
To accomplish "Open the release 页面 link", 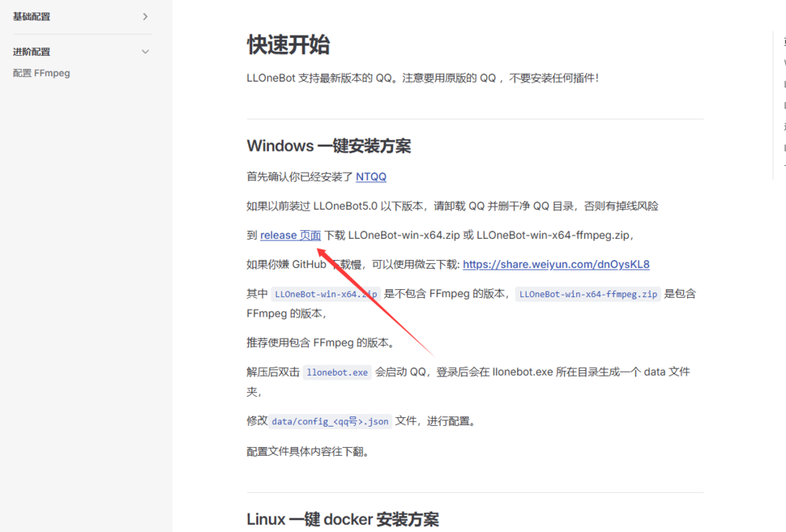I will click(290, 235).
